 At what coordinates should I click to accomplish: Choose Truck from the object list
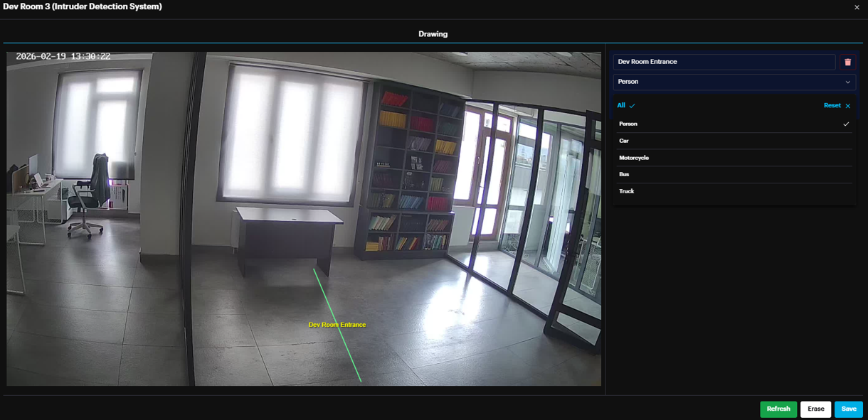coord(626,191)
